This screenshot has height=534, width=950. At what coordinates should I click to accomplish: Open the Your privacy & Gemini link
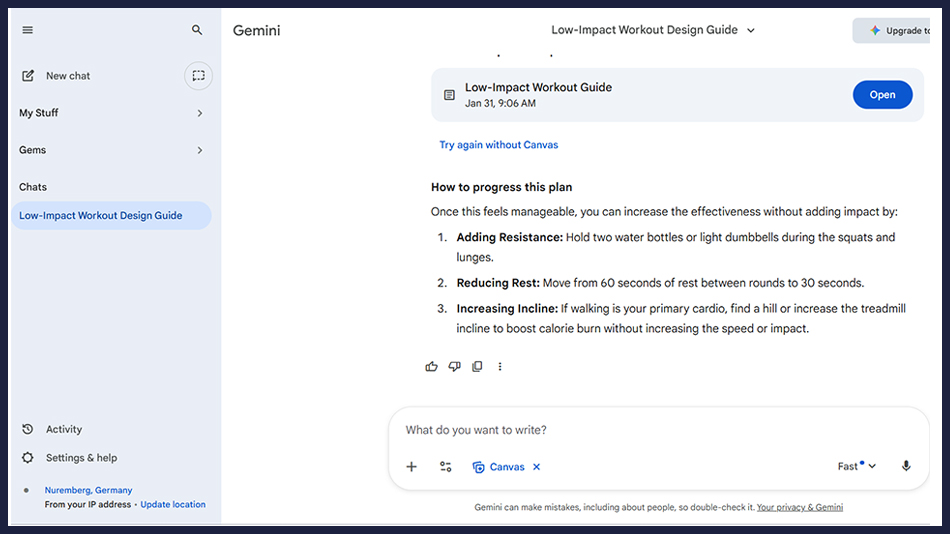[x=800, y=507]
